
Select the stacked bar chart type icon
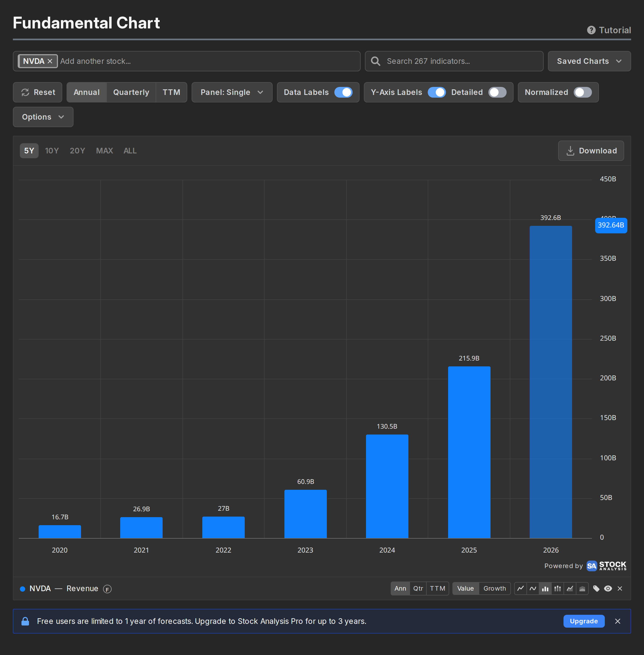point(557,589)
